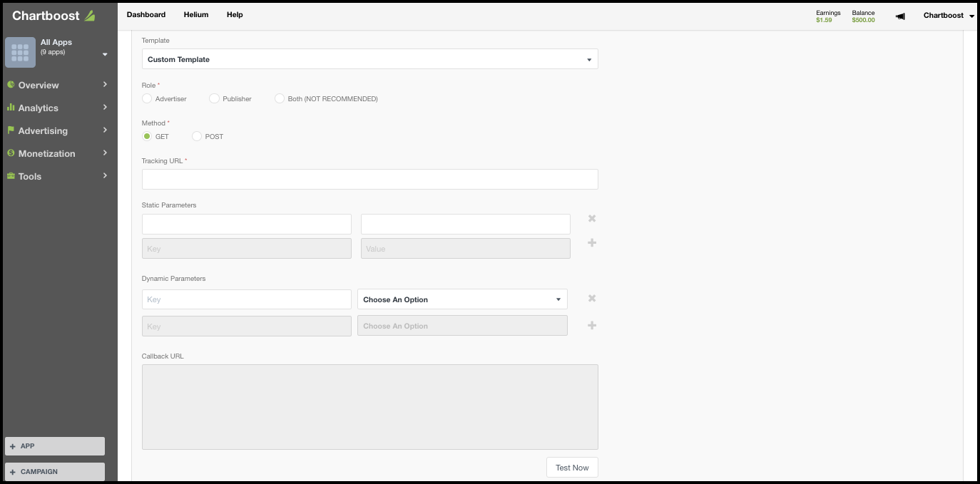Open disabled second Choose An Option dropdown
The image size is (980, 484).
pos(462,326)
